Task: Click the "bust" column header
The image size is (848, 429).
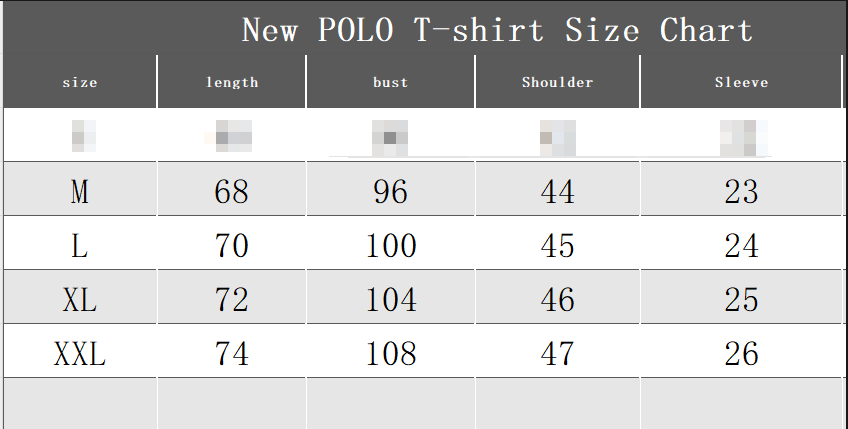Action: (391, 83)
